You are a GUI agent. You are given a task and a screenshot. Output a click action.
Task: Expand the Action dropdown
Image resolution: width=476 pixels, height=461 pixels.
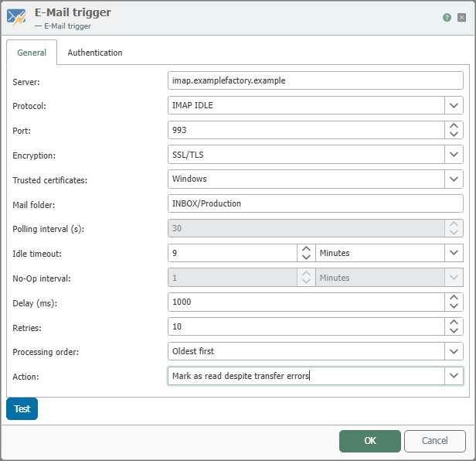pos(454,376)
